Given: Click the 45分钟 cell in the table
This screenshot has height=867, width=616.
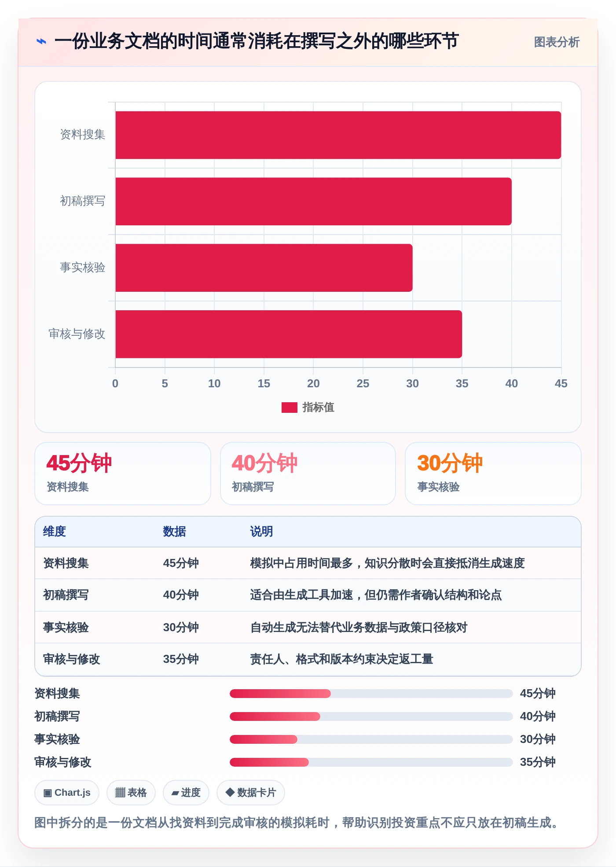Looking at the screenshot, I should click(x=181, y=563).
